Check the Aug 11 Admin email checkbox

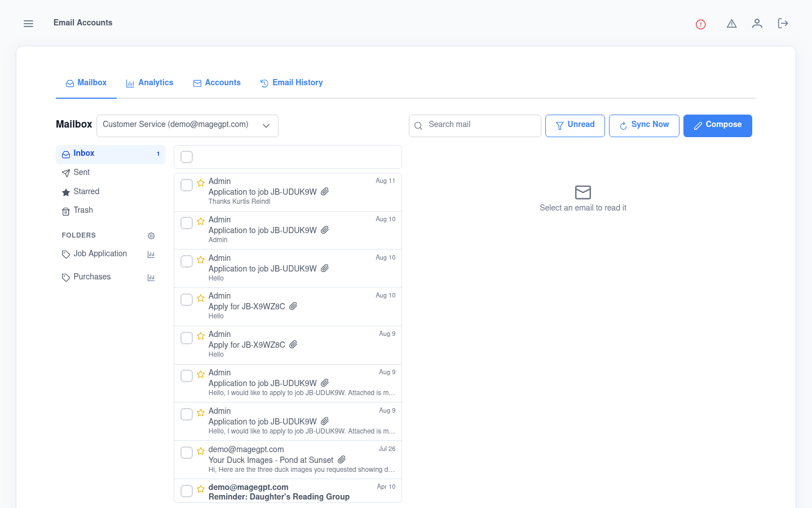pyautogui.click(x=187, y=185)
